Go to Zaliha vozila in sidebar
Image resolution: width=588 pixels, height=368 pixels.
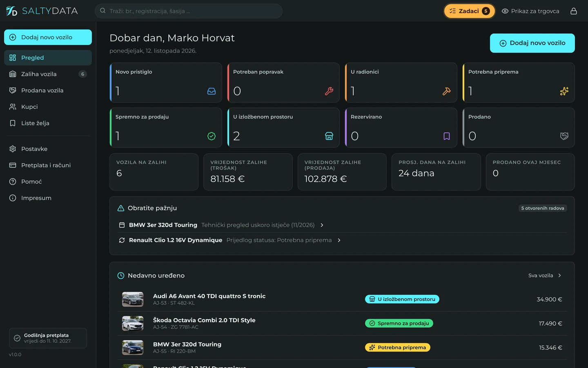click(x=48, y=74)
